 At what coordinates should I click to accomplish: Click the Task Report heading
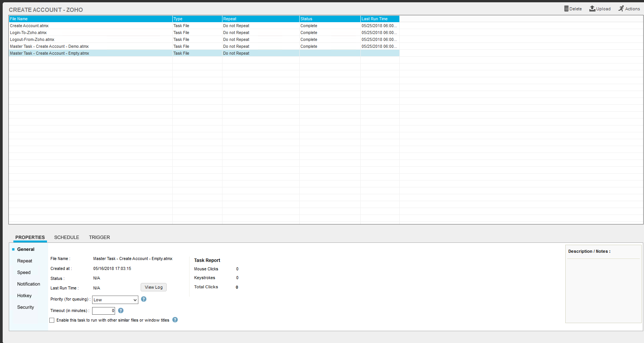coord(207,260)
